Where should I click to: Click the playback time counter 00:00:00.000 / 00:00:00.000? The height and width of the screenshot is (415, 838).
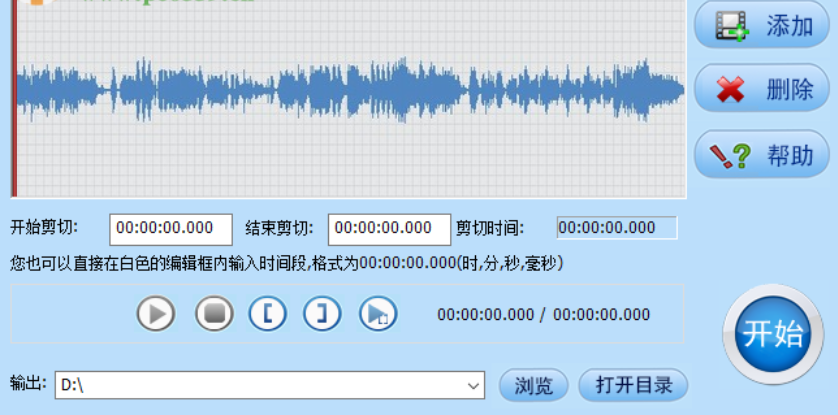pos(544,315)
